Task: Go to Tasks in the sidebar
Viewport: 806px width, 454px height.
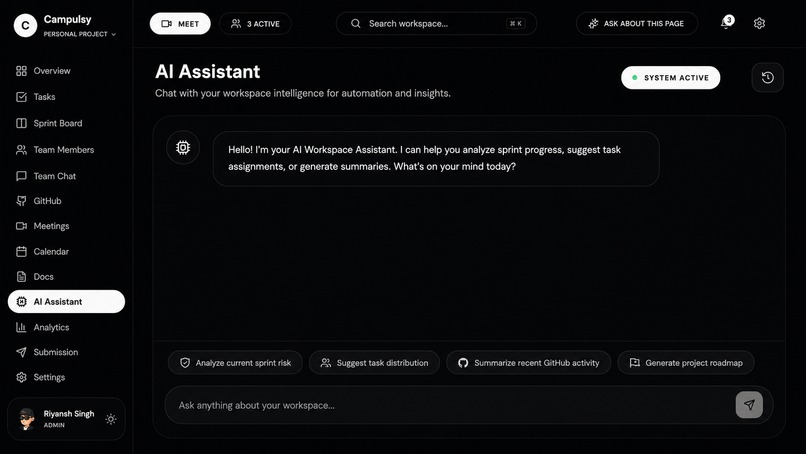Action: (x=66, y=97)
